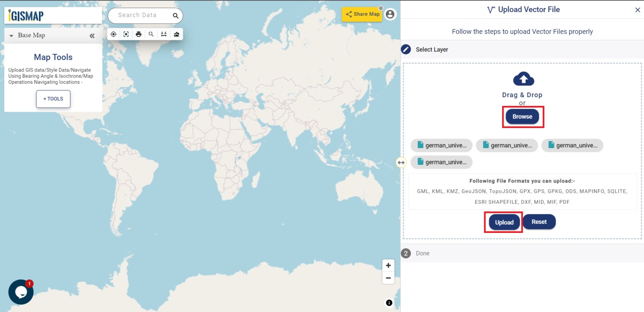
Task: Zoom in using the plus control
Action: pos(388,265)
